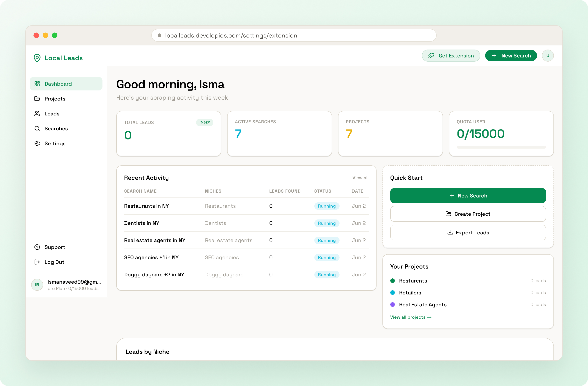Open the Real Estate Agents project
Image resolution: width=588 pixels, height=386 pixels.
tap(468, 305)
